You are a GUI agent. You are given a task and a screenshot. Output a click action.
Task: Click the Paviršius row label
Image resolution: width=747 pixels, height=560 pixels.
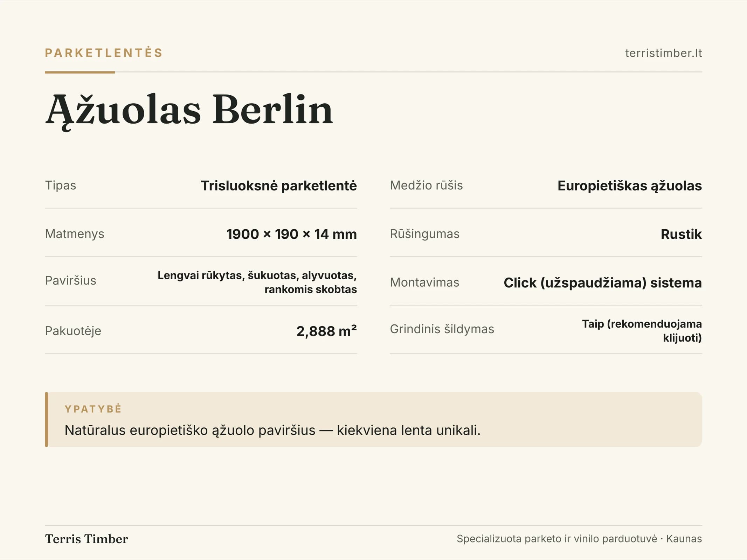[x=70, y=280]
